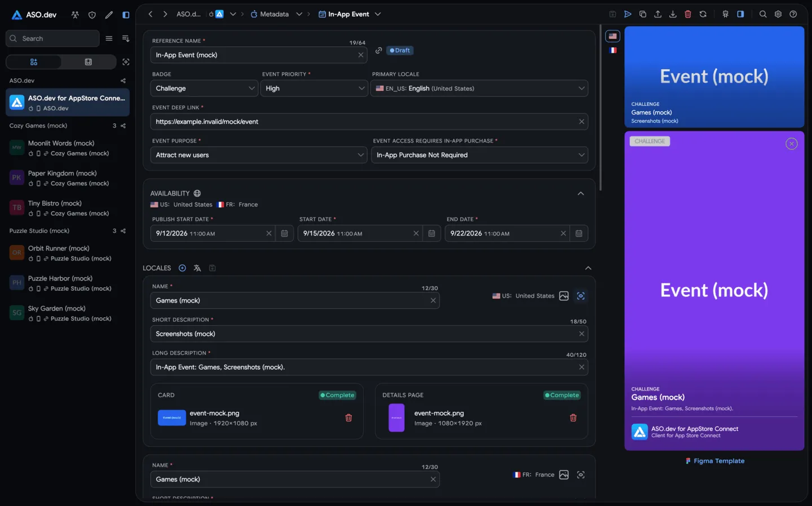This screenshot has height=506, width=812.
Task: Open the settings gear icon
Action: 778,14
